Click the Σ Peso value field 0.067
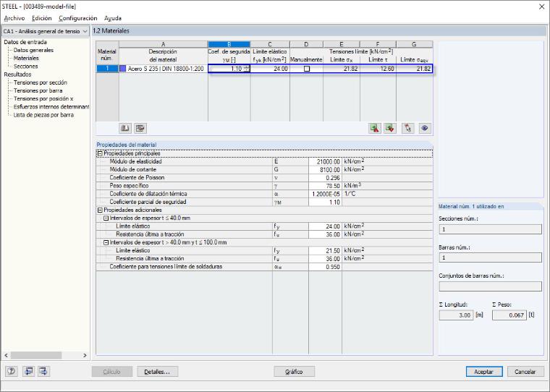Viewport: 550px width, 392px height. pyautogui.click(x=509, y=315)
